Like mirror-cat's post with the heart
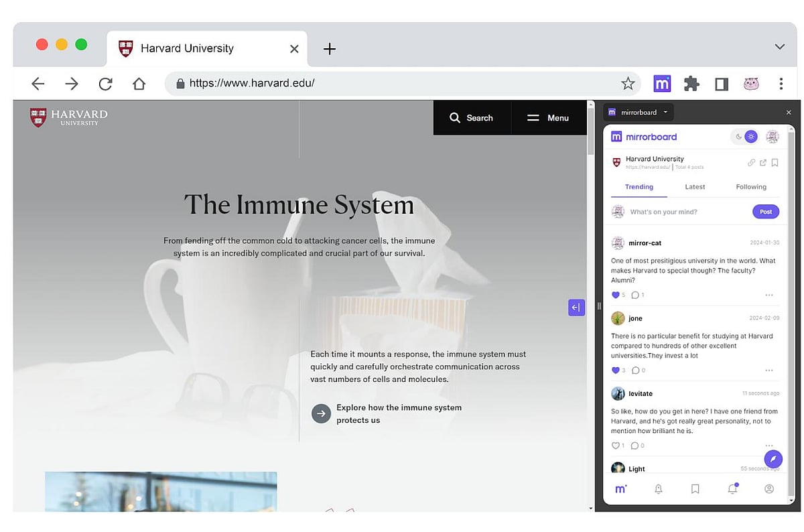 (616, 295)
